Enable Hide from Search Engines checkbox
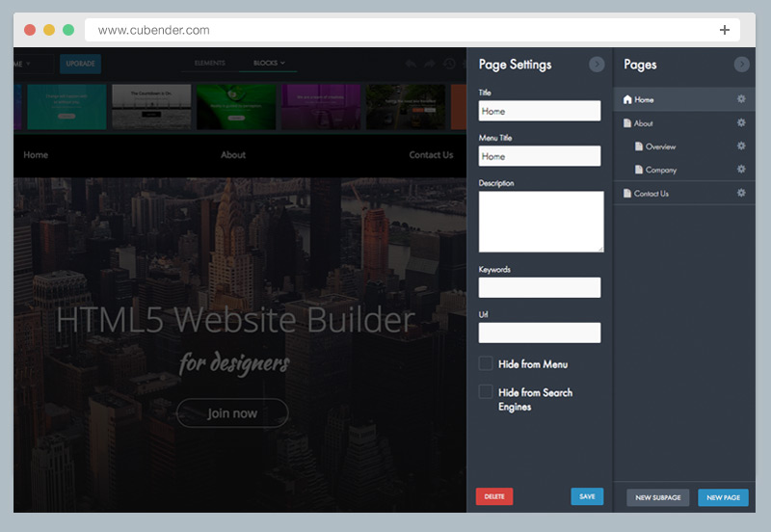Viewport: 771px width, 532px height. (x=486, y=391)
